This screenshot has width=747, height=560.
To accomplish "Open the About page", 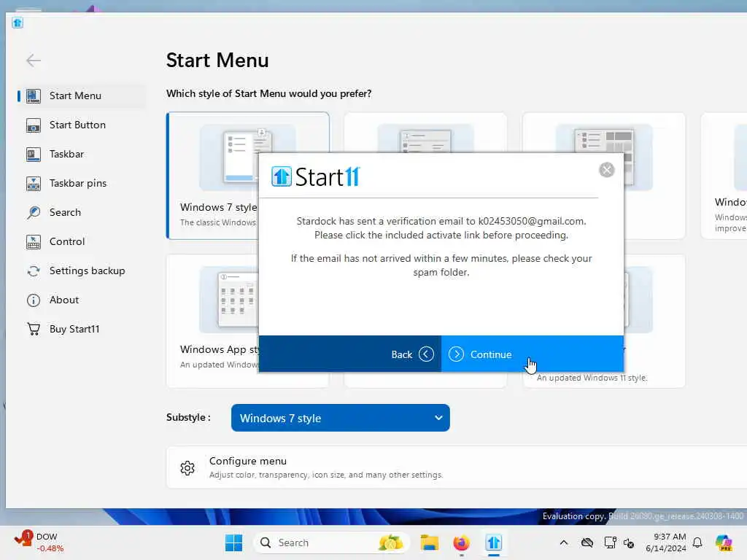I will tap(81, 300).
